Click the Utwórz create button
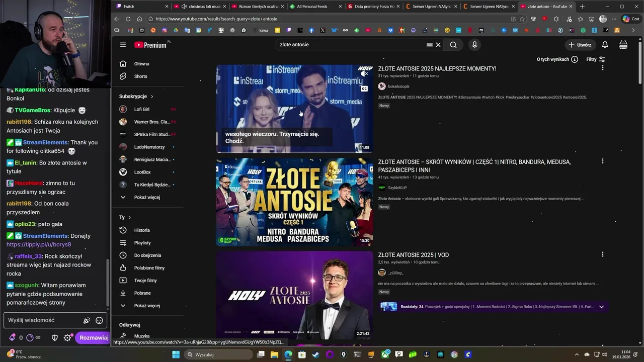 pyautogui.click(x=580, y=45)
